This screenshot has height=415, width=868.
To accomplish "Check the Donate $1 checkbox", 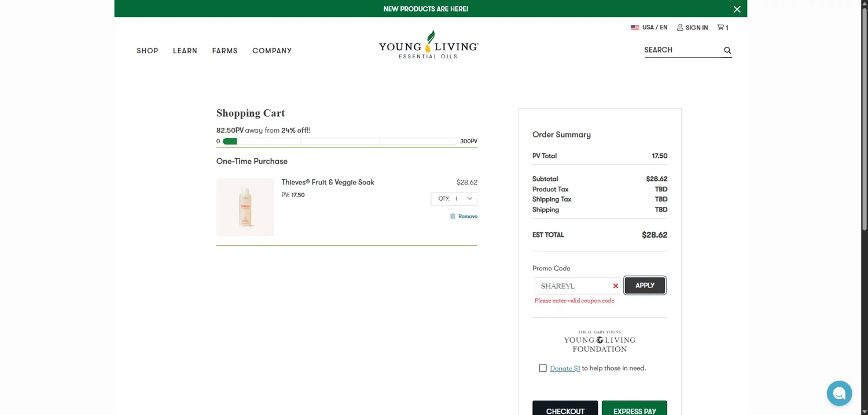I will click(x=543, y=368).
